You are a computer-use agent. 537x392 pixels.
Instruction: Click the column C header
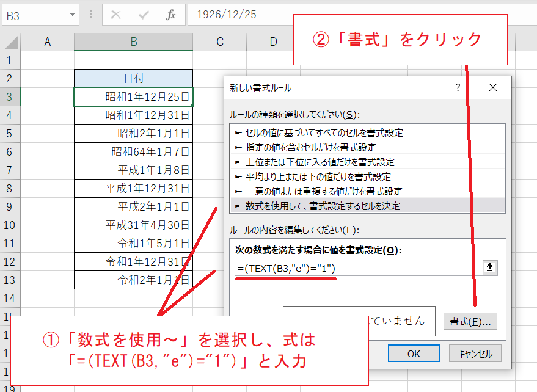(219, 41)
